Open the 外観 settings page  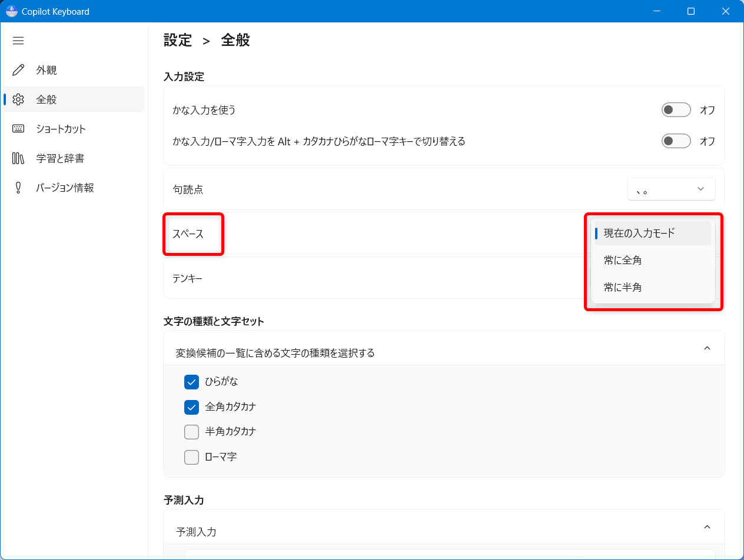(x=74, y=70)
